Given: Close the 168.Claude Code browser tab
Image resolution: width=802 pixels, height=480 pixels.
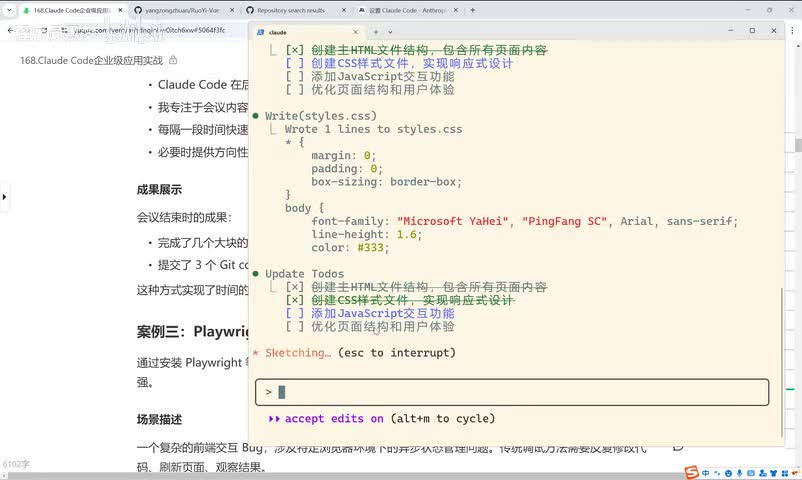Looking at the screenshot, I should [x=120, y=10].
